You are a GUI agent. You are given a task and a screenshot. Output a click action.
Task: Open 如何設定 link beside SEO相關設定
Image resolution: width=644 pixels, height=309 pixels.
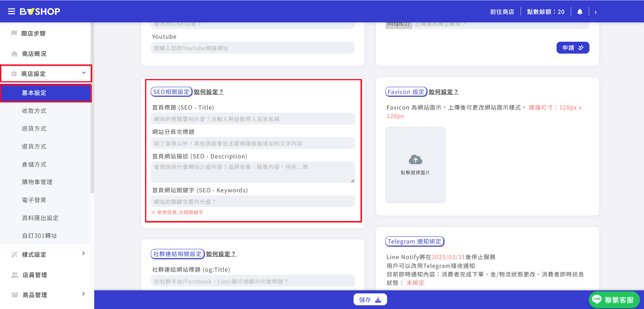tap(209, 92)
